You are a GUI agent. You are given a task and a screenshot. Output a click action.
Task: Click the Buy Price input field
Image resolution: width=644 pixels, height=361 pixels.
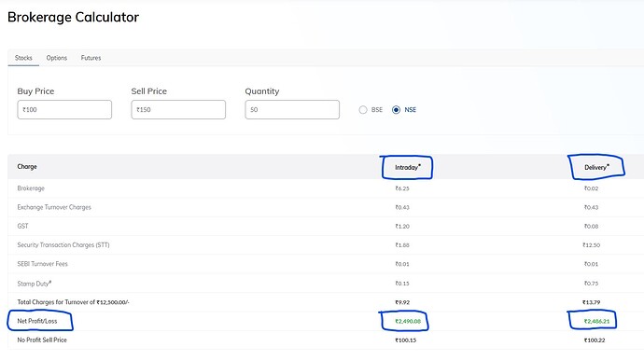pyautogui.click(x=64, y=110)
